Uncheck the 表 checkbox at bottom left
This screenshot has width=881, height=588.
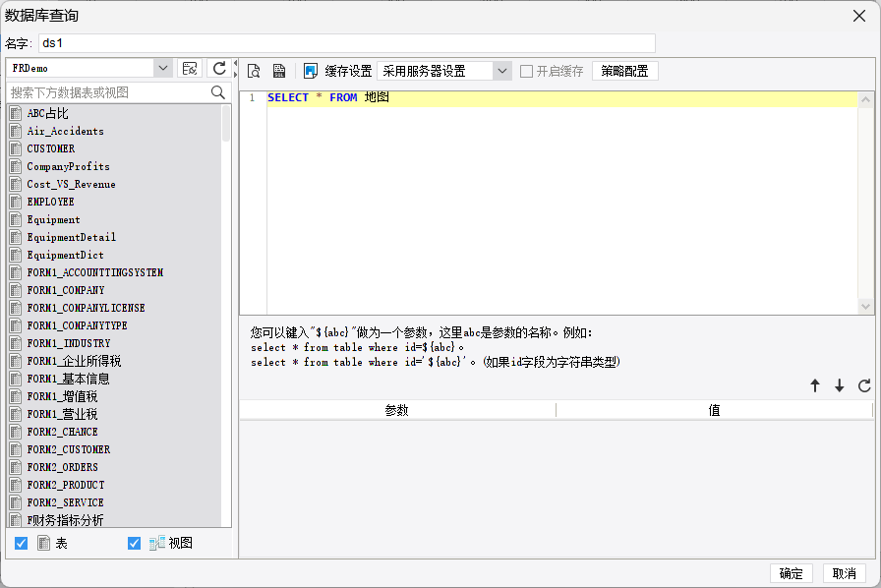[x=22, y=542]
